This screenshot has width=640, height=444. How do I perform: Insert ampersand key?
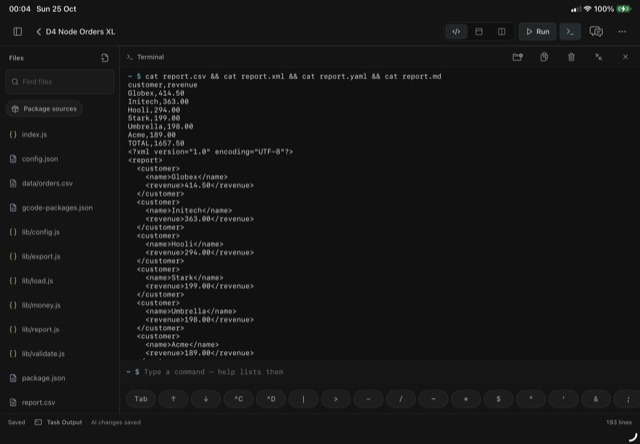point(596,399)
